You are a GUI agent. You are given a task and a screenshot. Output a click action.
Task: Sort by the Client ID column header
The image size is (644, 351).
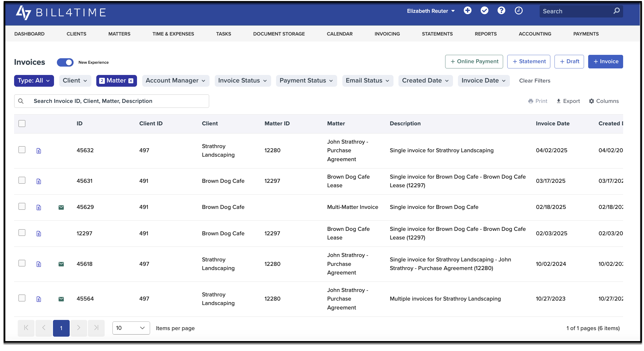[x=151, y=124]
